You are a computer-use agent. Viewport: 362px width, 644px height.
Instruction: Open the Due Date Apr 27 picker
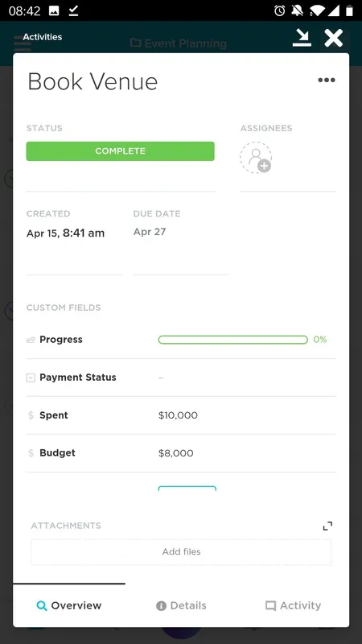point(150,232)
